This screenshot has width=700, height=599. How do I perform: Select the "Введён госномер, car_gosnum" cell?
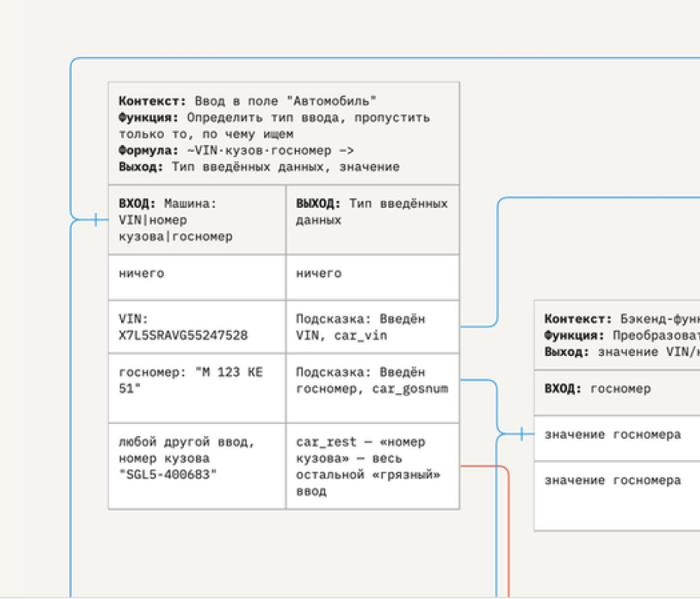click(372, 387)
